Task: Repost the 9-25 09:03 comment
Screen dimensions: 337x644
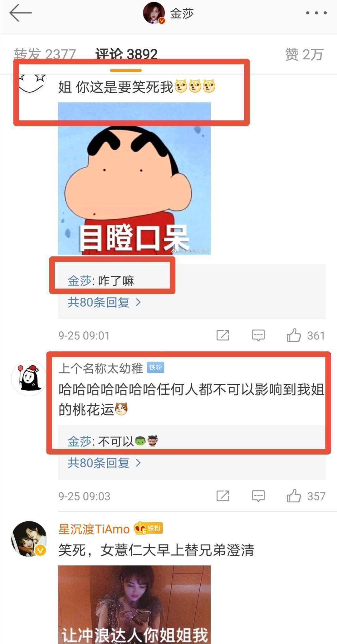Action: pyautogui.click(x=223, y=496)
